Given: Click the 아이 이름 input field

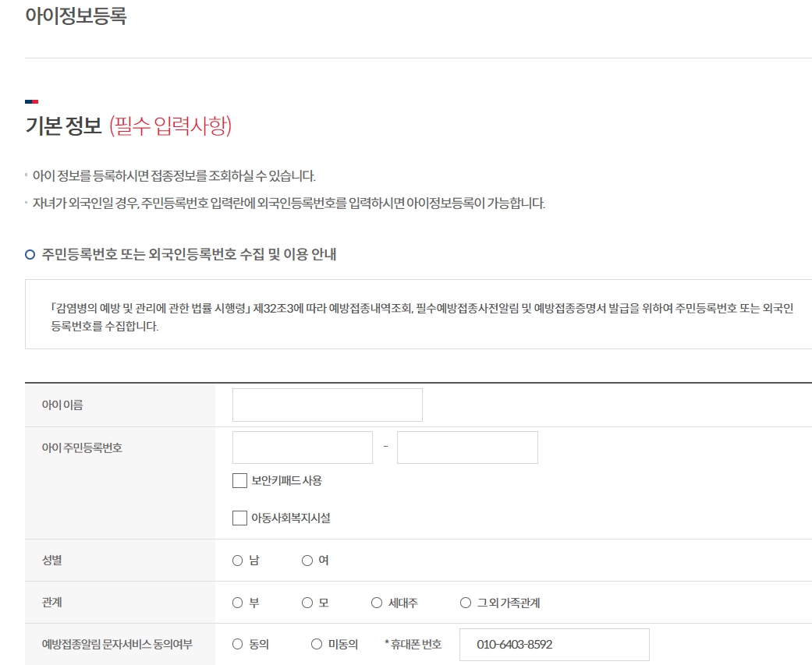Looking at the screenshot, I should (x=326, y=404).
